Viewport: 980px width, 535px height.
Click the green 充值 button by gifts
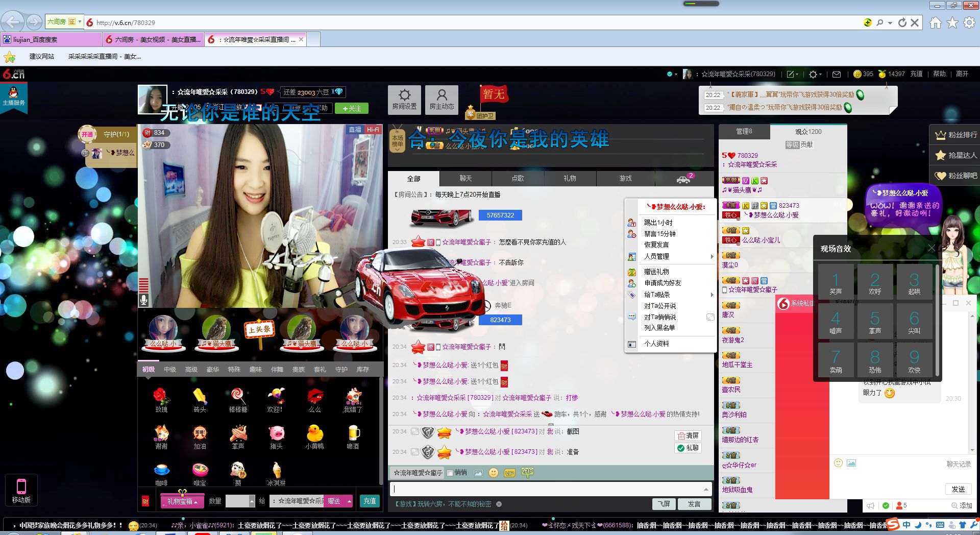tap(370, 501)
